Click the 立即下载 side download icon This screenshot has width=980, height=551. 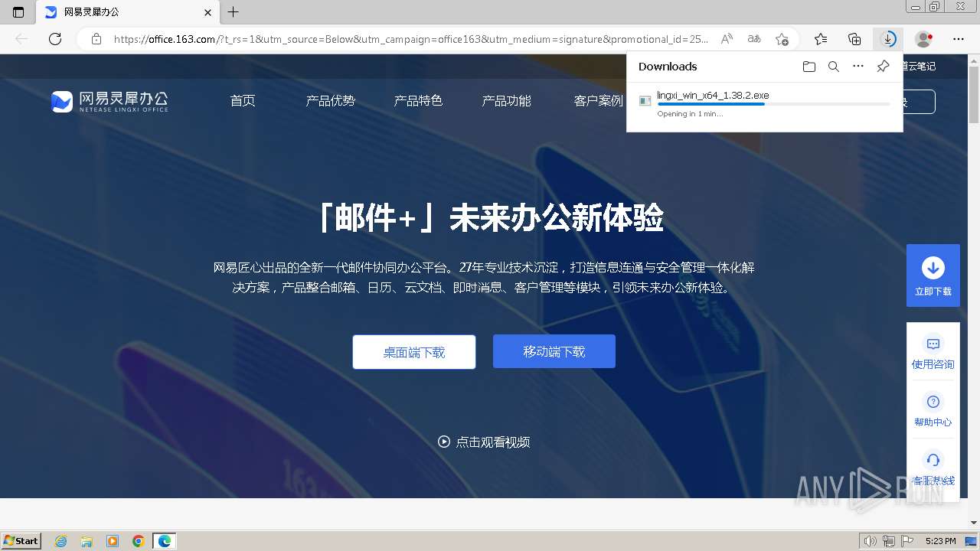click(x=933, y=268)
